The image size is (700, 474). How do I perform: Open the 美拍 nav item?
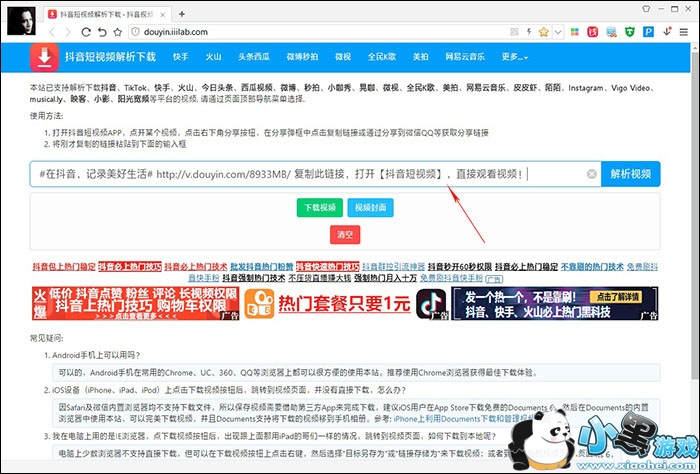421,57
